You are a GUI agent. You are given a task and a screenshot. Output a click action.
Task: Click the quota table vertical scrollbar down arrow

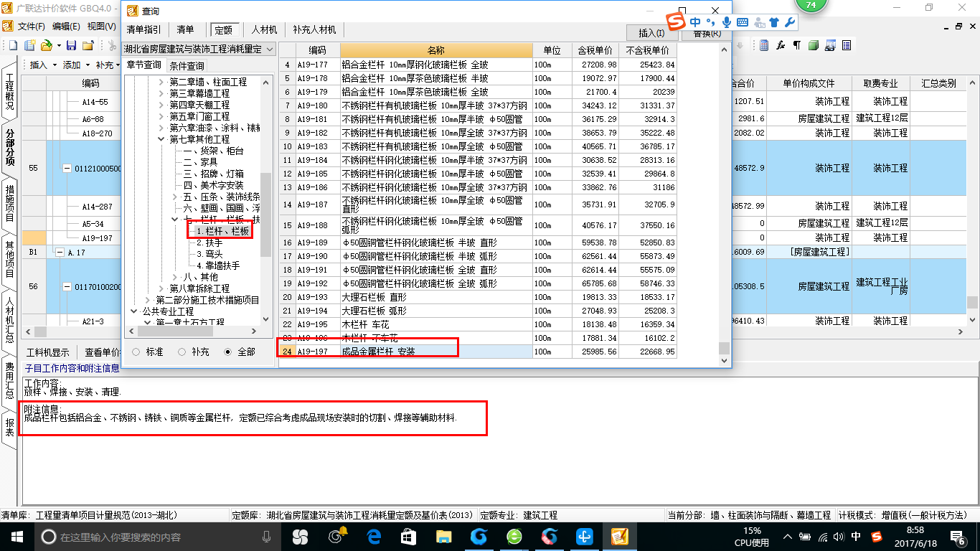tap(724, 362)
